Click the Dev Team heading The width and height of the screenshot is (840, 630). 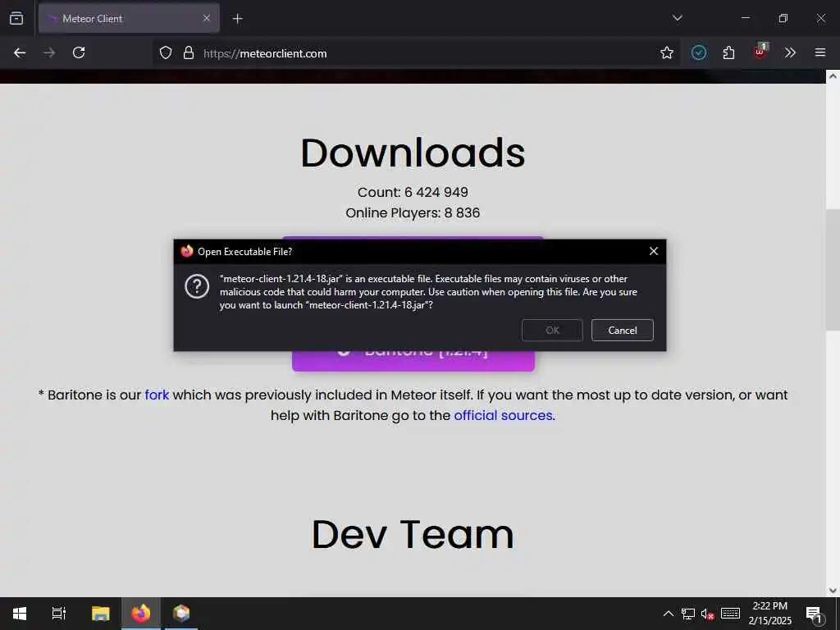413,534
